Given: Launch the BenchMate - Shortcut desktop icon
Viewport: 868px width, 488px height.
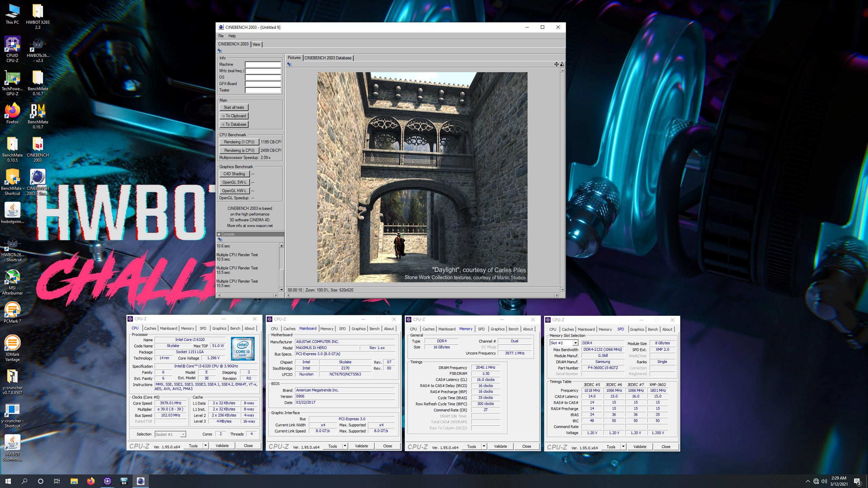Looking at the screenshot, I should (12, 182).
